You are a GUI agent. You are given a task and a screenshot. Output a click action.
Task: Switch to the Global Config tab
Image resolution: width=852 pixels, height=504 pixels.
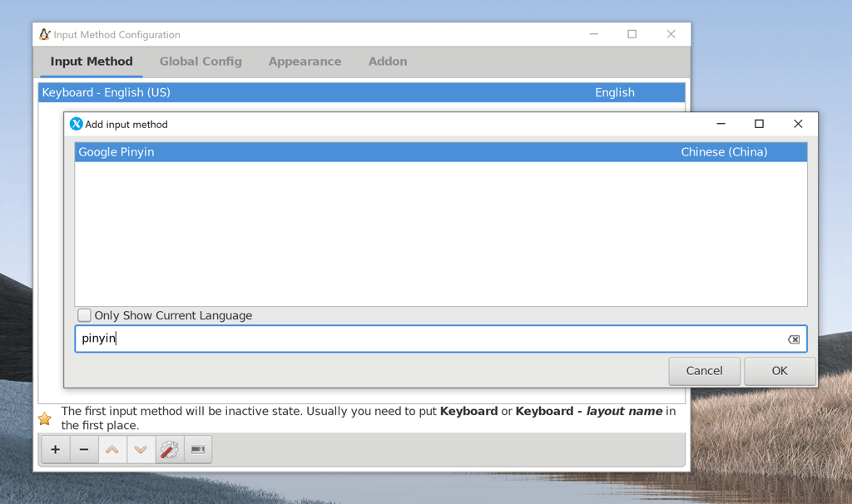click(201, 61)
